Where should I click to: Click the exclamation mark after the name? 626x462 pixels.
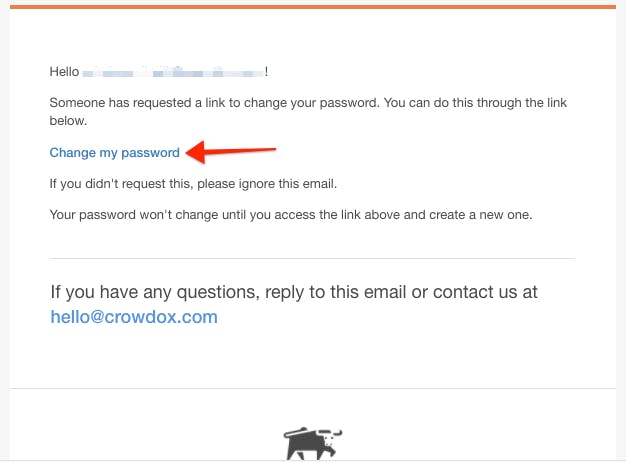coord(266,72)
